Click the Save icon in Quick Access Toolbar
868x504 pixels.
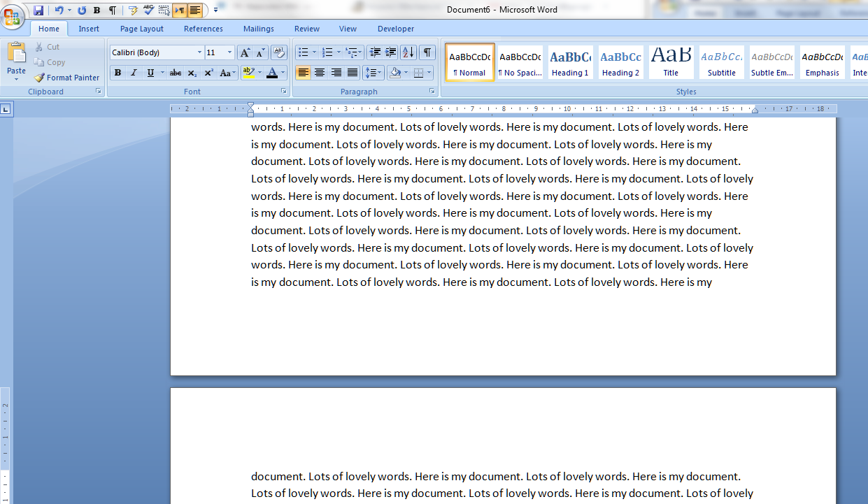point(38,10)
